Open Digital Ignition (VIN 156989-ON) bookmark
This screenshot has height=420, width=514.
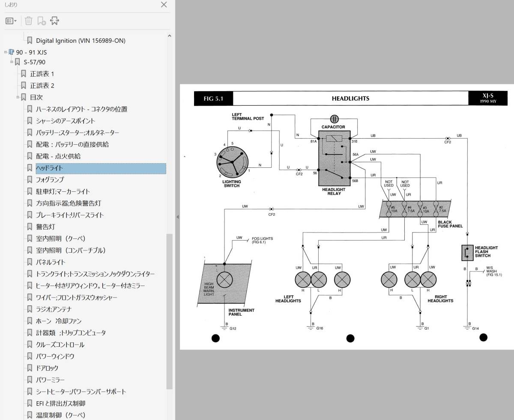tap(81, 41)
